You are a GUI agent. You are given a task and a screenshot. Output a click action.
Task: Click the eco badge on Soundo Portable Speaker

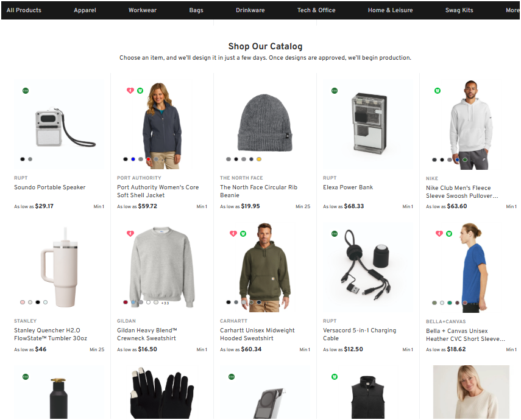[x=26, y=91]
